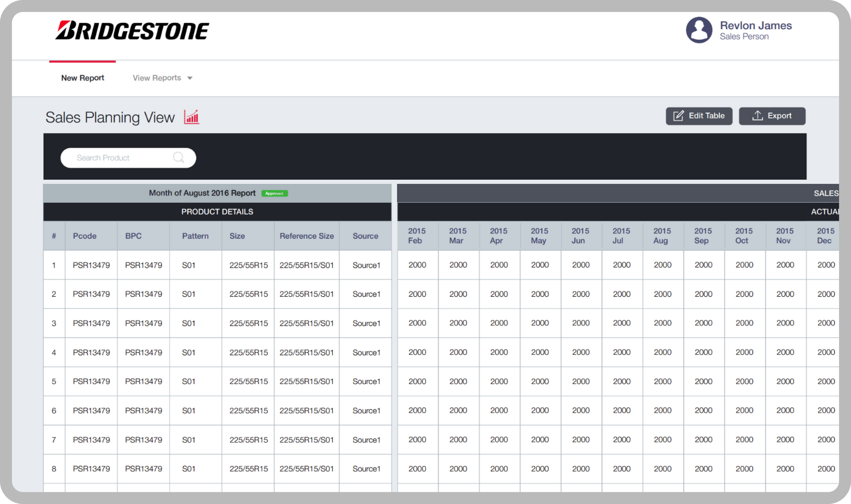Click the 2015 Aug column header
This screenshot has height=504, width=851.
(663, 236)
